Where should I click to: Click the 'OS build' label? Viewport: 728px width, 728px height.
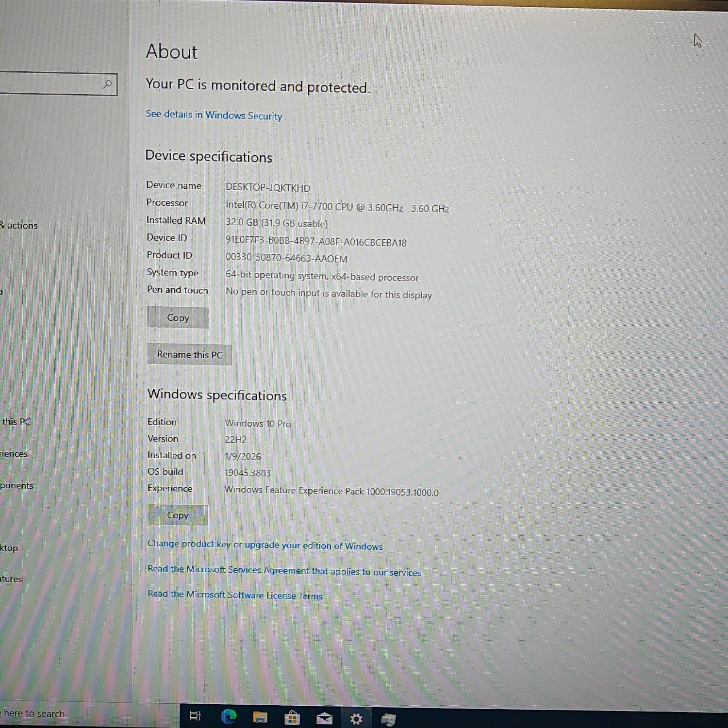click(x=165, y=472)
